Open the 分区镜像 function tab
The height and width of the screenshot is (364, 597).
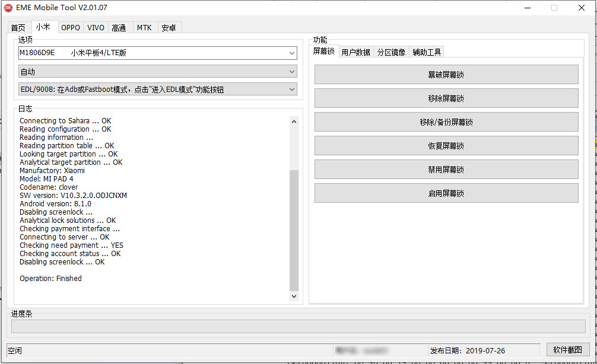coord(391,52)
